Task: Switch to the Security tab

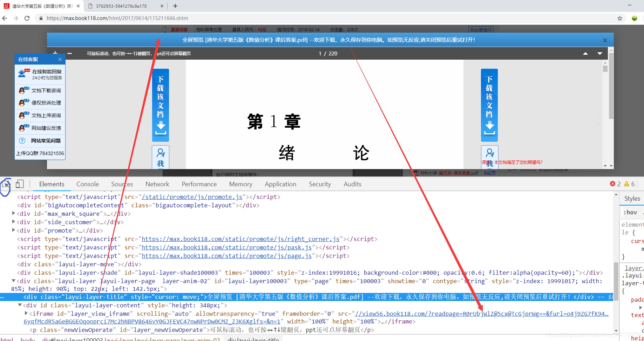Action: (320, 184)
